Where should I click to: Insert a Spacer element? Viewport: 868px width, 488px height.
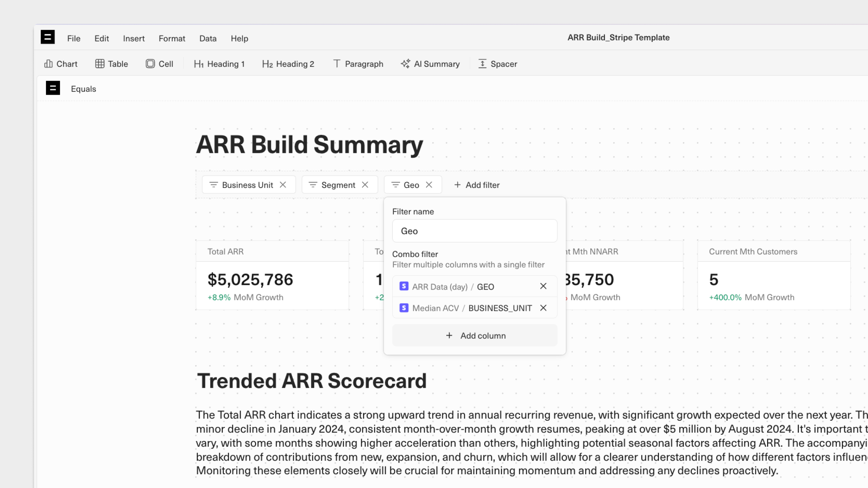498,64
